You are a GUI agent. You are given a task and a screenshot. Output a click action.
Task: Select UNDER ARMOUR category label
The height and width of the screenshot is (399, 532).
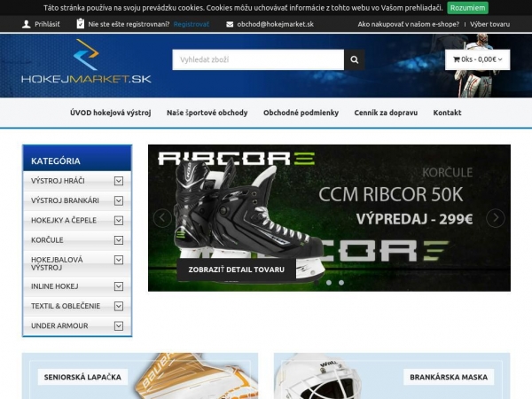[59, 325]
